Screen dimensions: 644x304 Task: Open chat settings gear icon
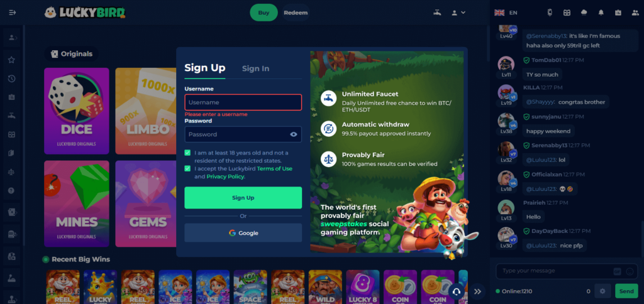point(602,291)
